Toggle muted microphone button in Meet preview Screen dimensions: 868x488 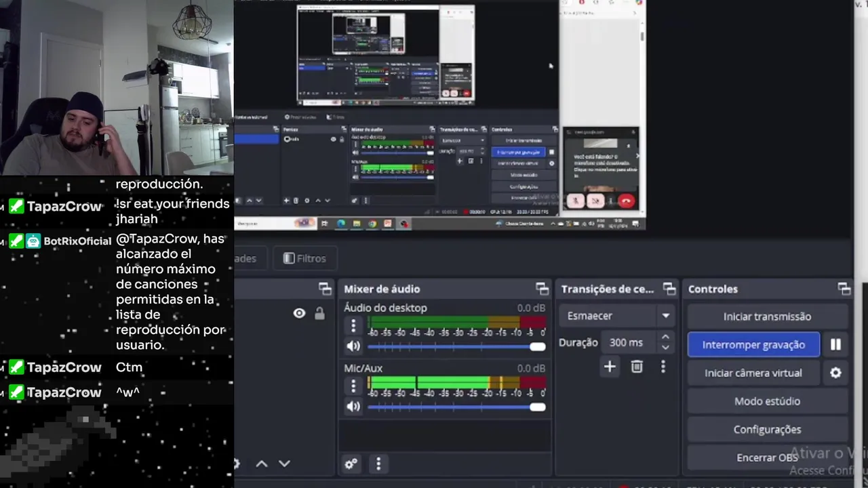(576, 201)
